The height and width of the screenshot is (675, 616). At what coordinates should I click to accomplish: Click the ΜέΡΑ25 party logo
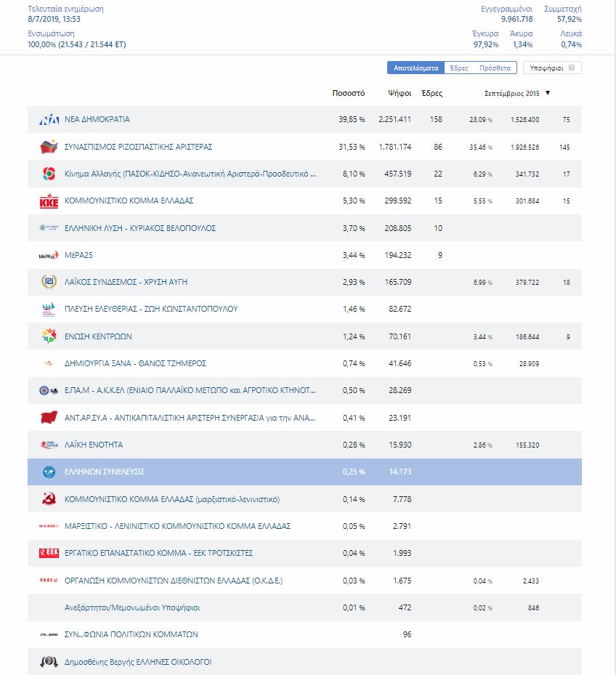click(49, 255)
